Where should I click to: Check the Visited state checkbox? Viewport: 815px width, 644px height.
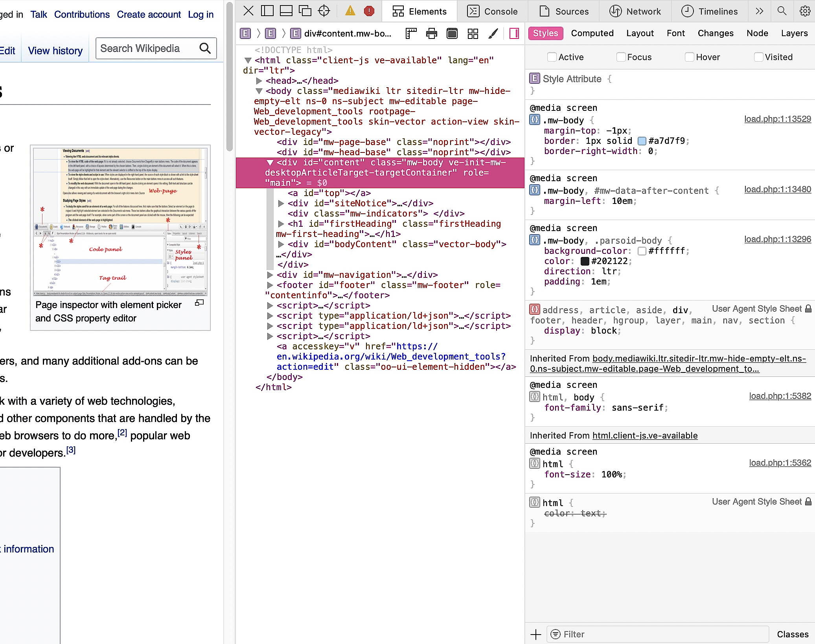coord(758,57)
